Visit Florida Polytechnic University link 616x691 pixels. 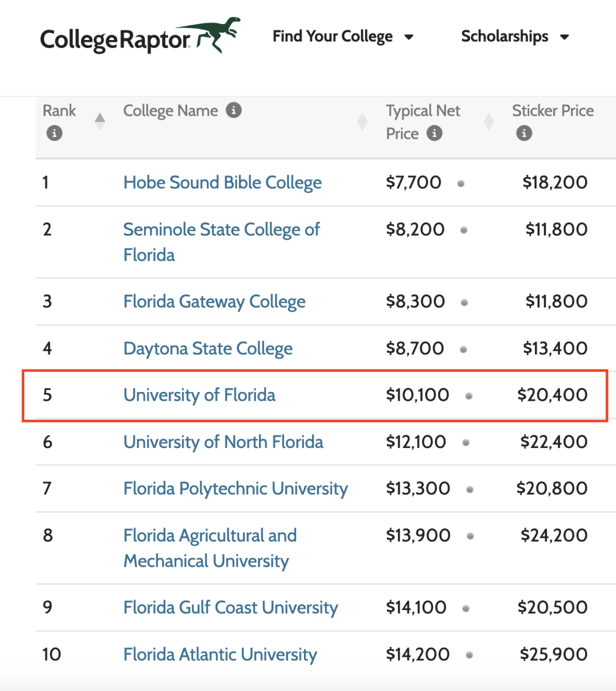point(236,489)
